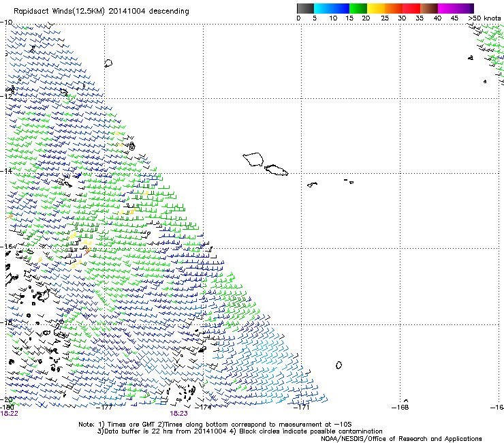504x443 pixels.
Task: Click the purple '18:23' time stamp
Action: pyautogui.click(x=178, y=414)
